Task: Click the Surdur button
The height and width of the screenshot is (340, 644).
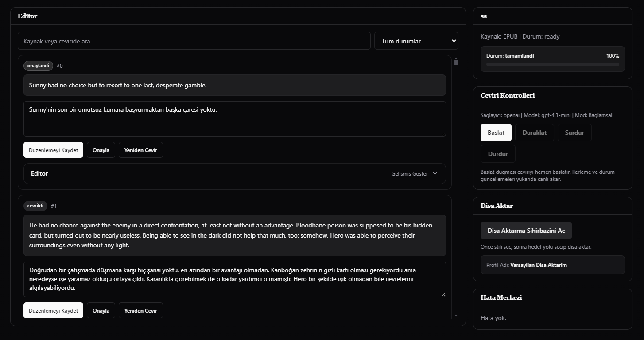Action: pyautogui.click(x=574, y=133)
